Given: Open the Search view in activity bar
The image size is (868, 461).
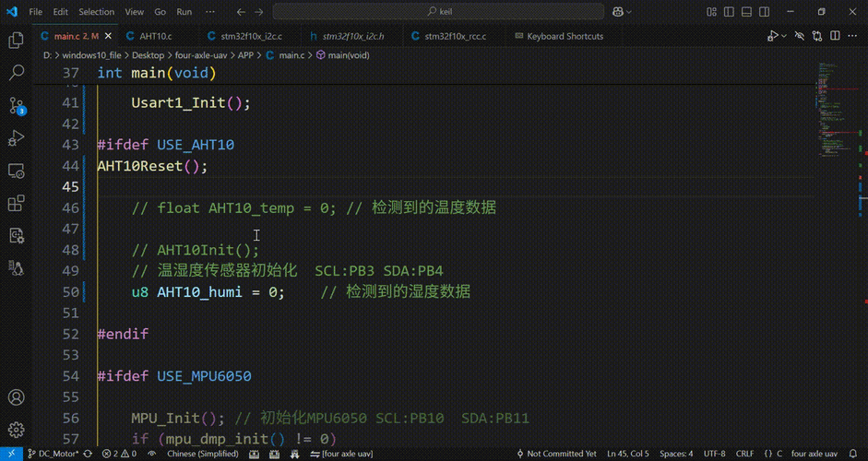Looking at the screenshot, I should tap(16, 73).
